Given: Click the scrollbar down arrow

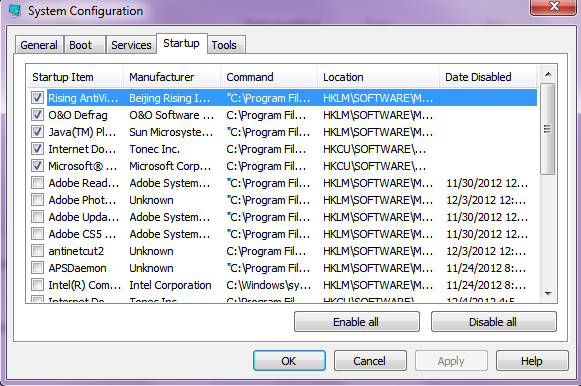Looking at the screenshot, I should coord(548,294).
